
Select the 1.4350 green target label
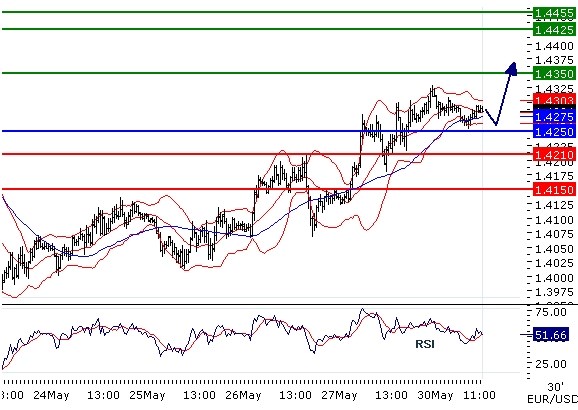[554, 73]
